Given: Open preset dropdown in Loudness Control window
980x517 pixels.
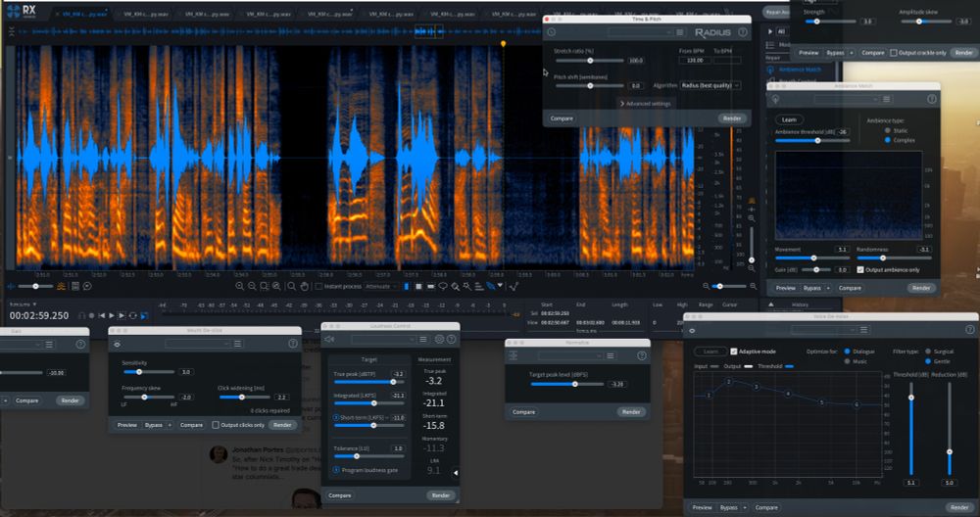Looking at the screenshot, I should 383,339.
